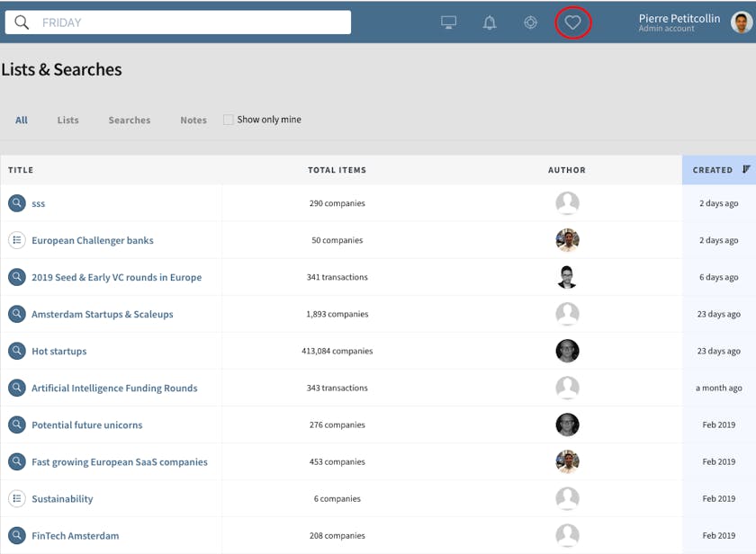Click list icon beside European Challenger banks
756x554 pixels.
coord(16,240)
